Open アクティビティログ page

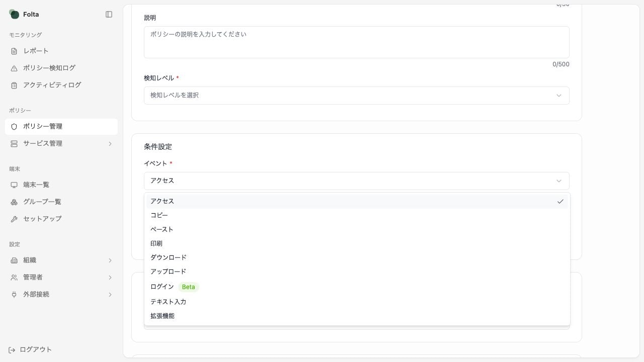61,85
